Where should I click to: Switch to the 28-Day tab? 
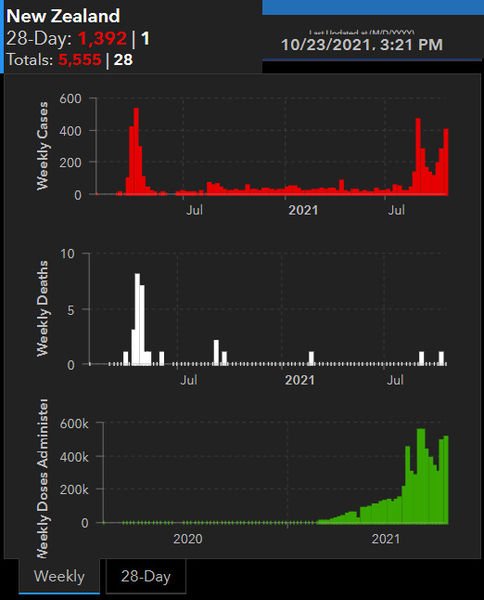tap(146, 576)
